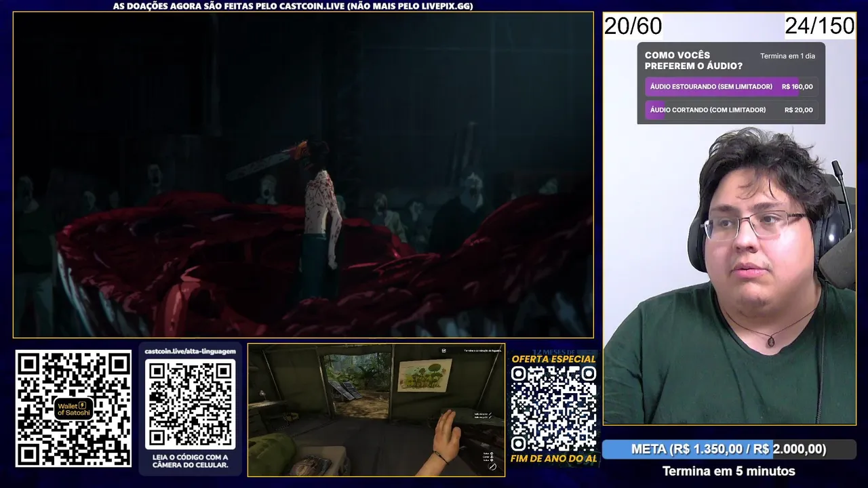
Task: Click the map poster inside the game tent
Action: coord(425,375)
